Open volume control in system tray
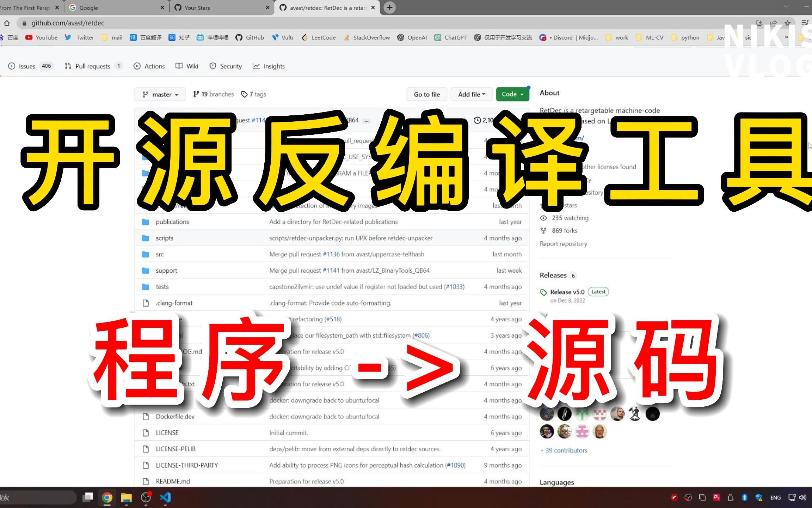Screen dimensions: 812x508 [x=803, y=497]
